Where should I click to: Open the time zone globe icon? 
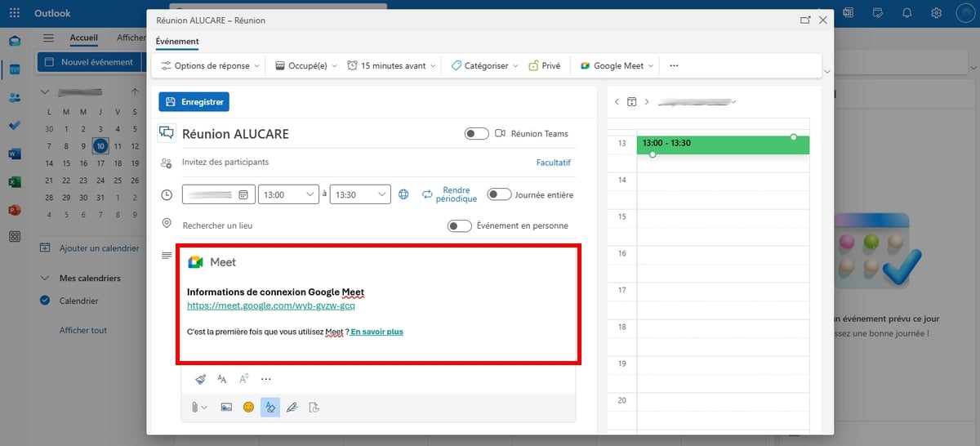coord(403,194)
